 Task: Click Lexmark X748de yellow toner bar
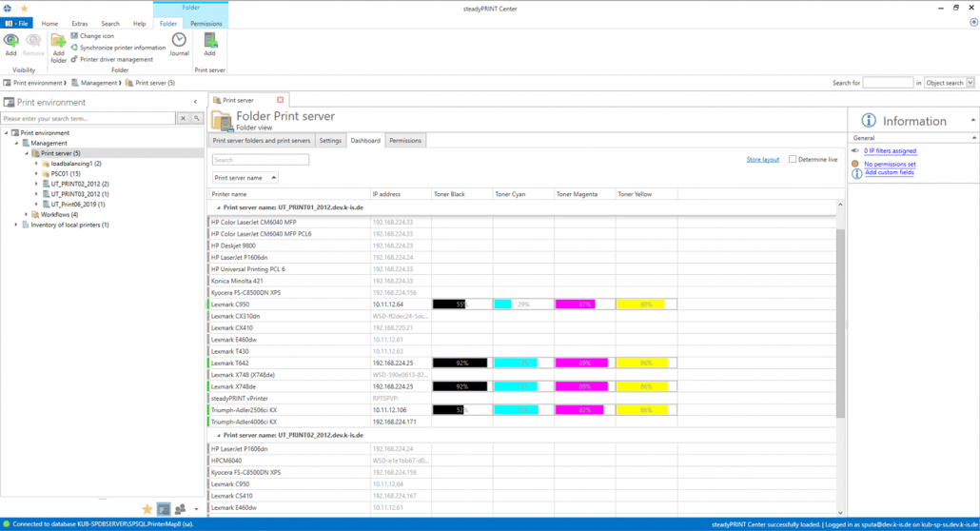[x=646, y=386]
